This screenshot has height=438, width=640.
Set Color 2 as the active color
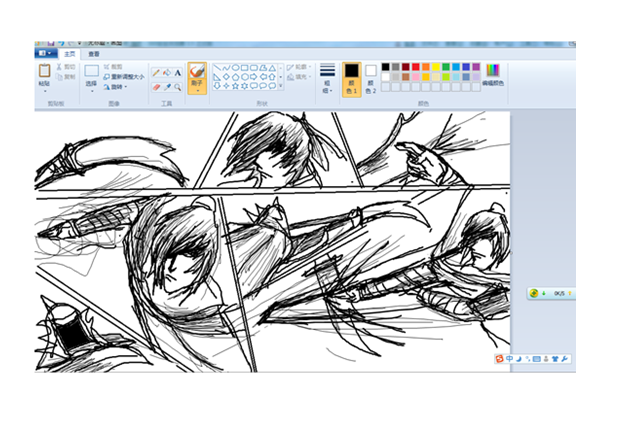[371, 76]
